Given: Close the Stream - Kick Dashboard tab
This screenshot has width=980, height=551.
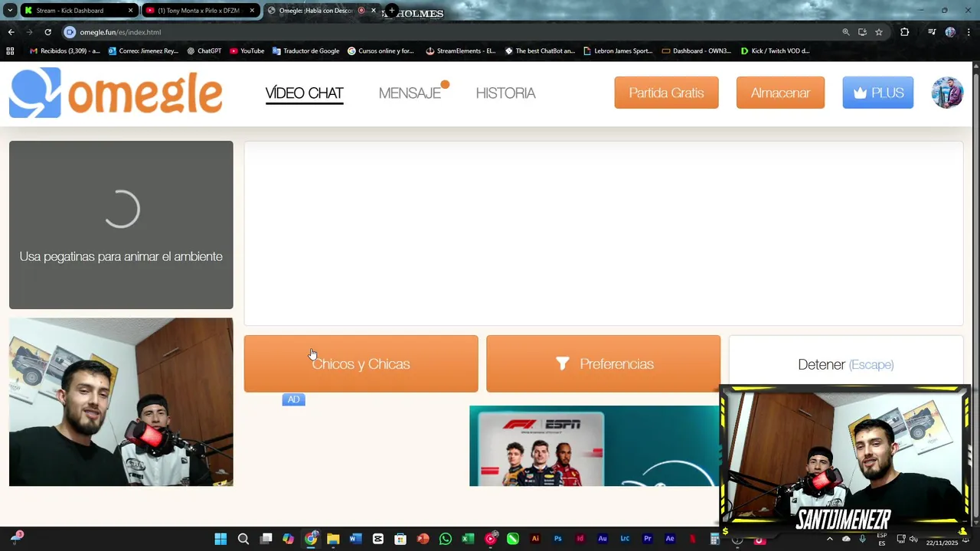Looking at the screenshot, I should click(131, 11).
